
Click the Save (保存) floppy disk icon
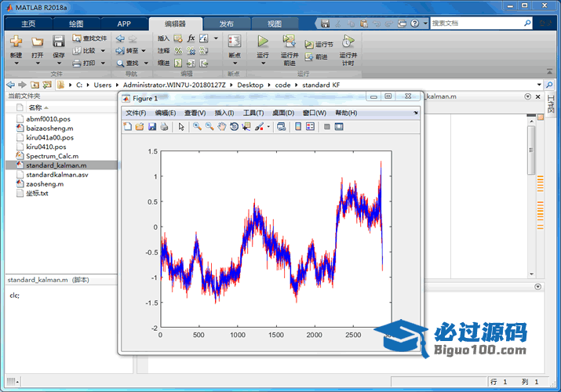coord(58,42)
